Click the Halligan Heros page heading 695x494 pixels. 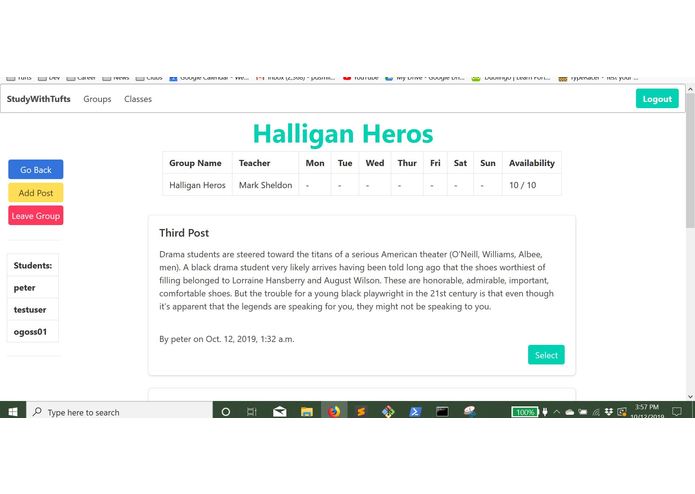click(343, 134)
